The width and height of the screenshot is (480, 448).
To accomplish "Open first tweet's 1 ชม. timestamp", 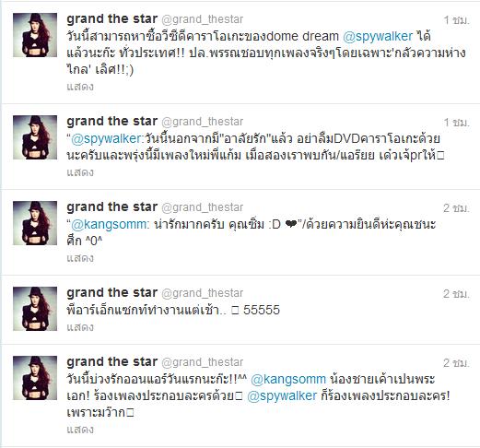I will click(x=457, y=20).
